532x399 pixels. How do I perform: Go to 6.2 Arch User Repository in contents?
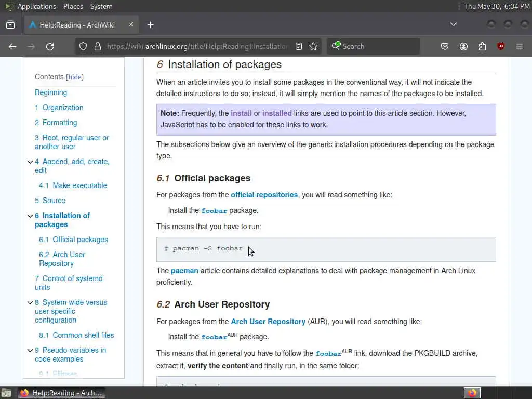[x=62, y=259]
